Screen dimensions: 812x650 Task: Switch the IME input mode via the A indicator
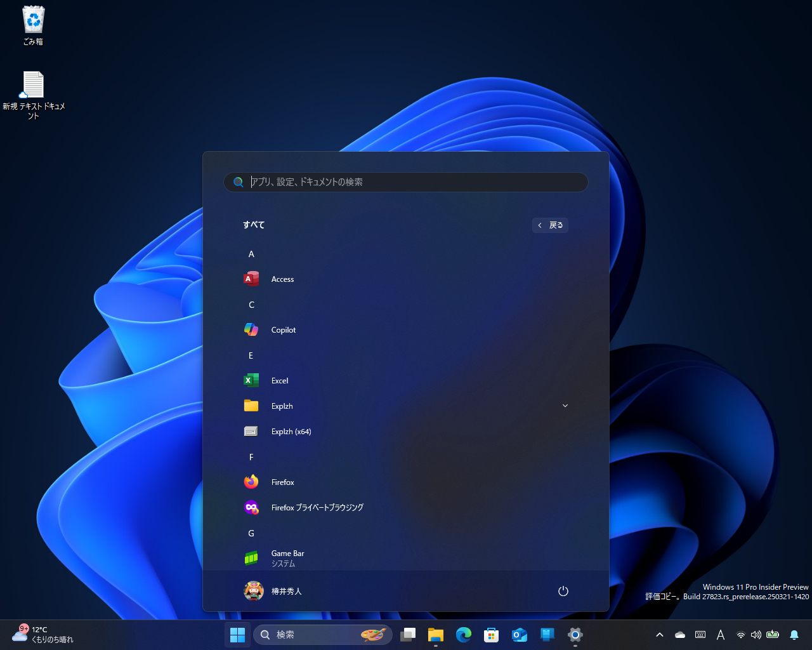coord(721,635)
